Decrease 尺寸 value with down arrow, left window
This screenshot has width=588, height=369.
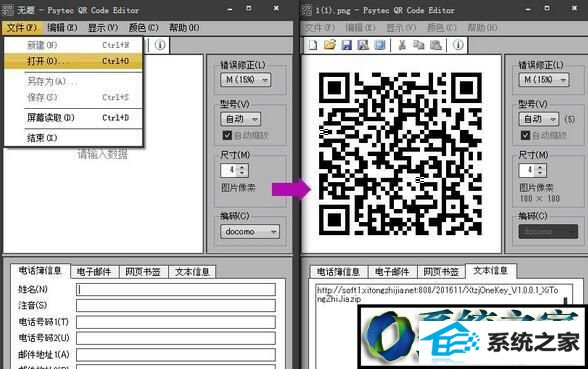[242, 174]
